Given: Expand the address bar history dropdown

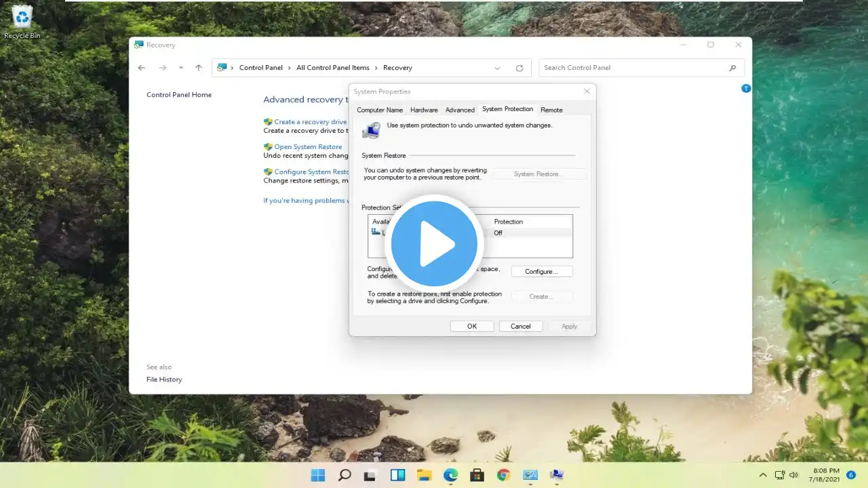Looking at the screenshot, I should pos(497,68).
